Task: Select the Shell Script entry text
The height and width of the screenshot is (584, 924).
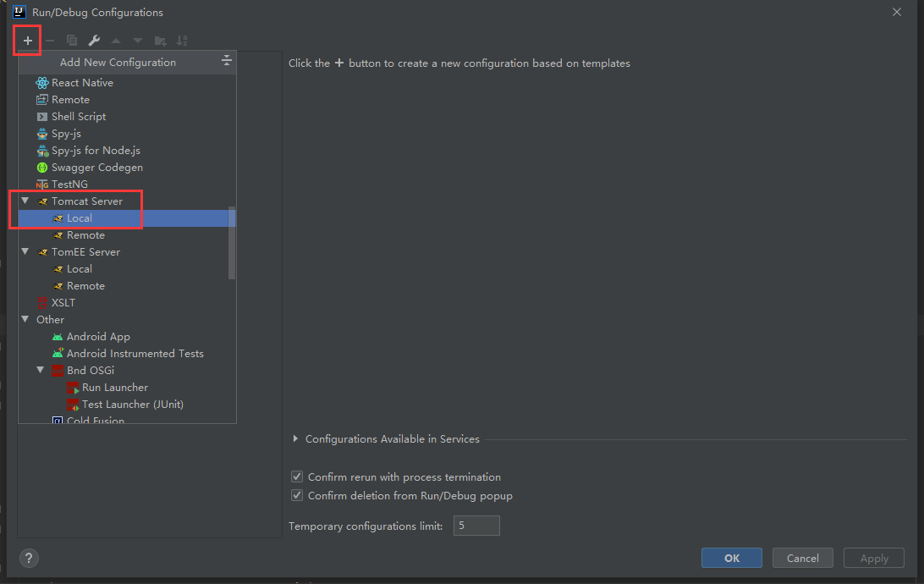Action: [79, 117]
